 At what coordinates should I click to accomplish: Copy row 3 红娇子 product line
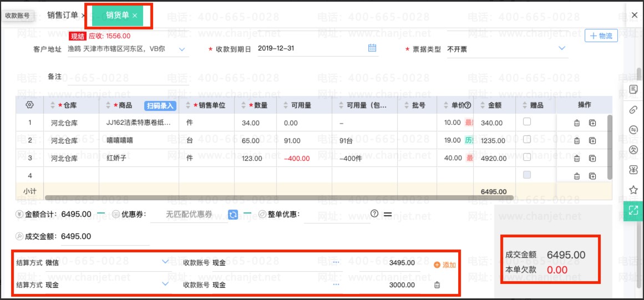pos(592,158)
